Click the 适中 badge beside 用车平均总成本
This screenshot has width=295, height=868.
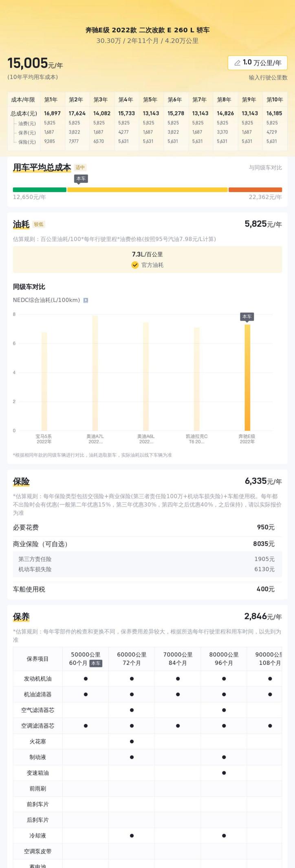click(x=80, y=167)
